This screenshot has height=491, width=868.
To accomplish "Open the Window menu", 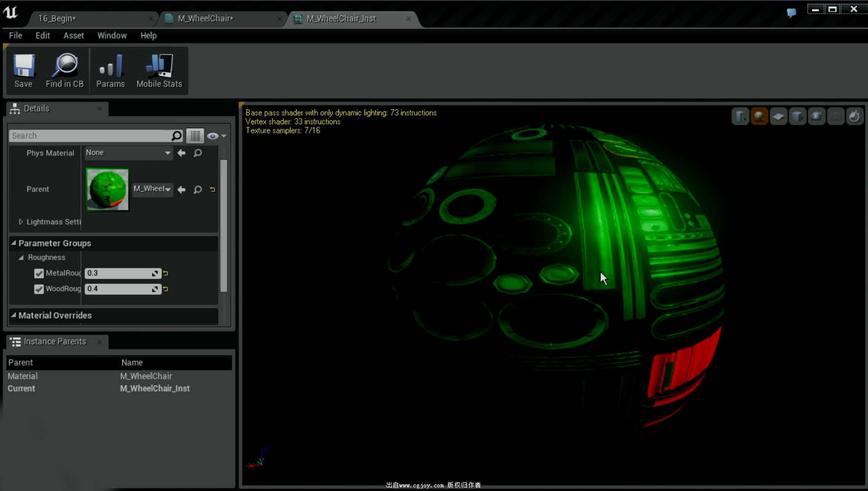I will pos(112,35).
